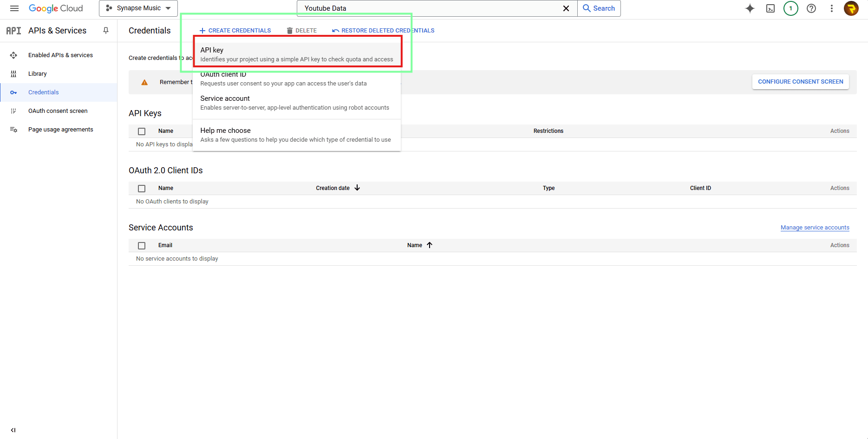The width and height of the screenshot is (868, 439).
Task: Click the Restrictions column header
Action: tap(548, 131)
